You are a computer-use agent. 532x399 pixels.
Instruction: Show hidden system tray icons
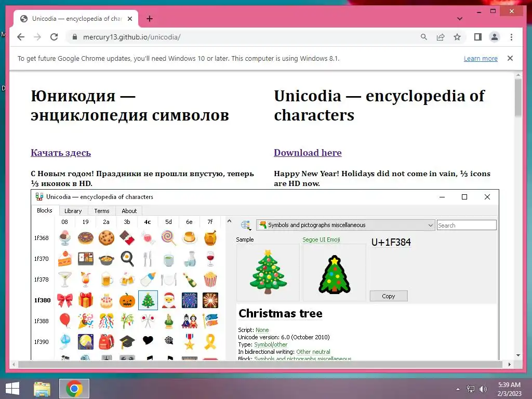coord(458,389)
